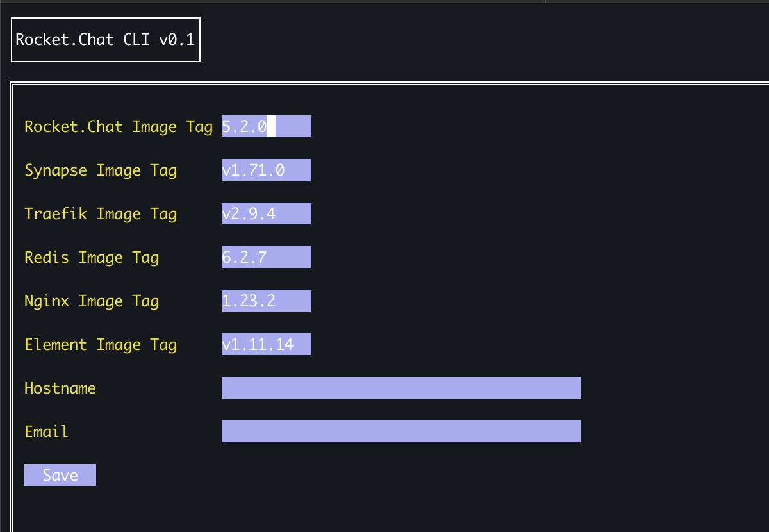Click the empty Hostname field

(x=400, y=387)
